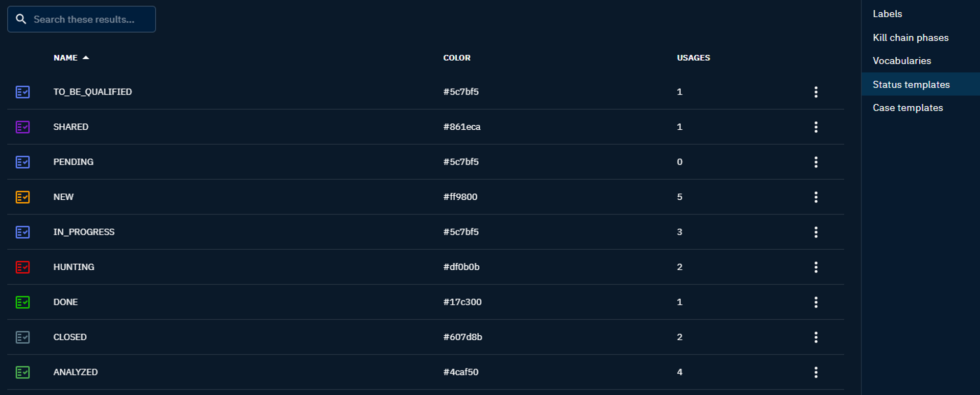Open the three-dot menu for IN_PROGRESS
This screenshot has height=395, width=980.
pyautogui.click(x=816, y=232)
